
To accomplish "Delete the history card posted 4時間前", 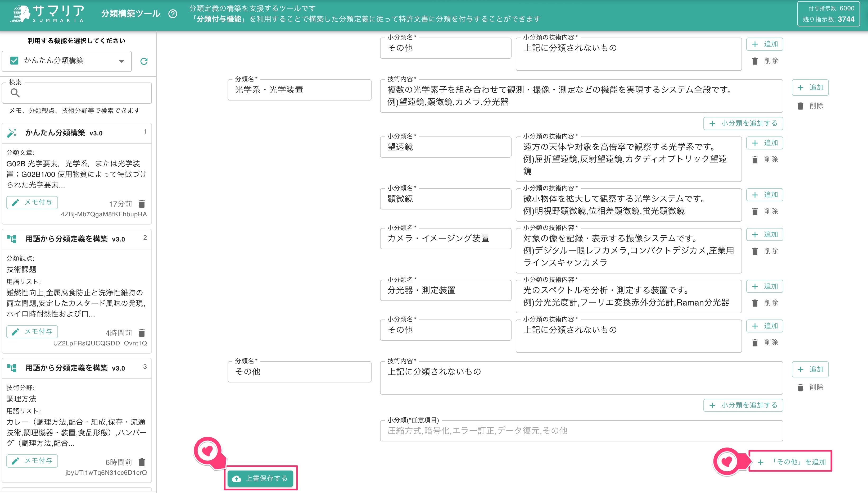I will point(142,333).
